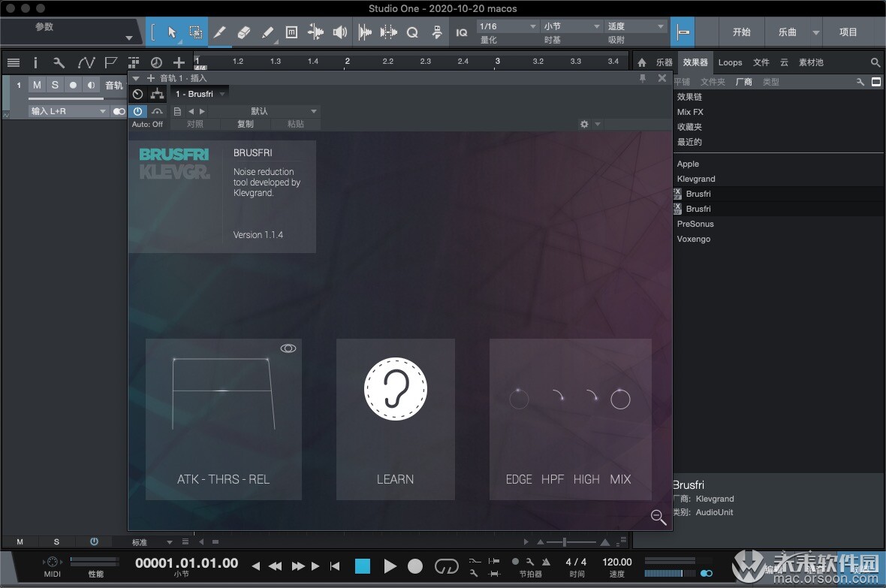This screenshot has height=588, width=886.
Task: Click the 复制 copy button
Action: coord(246,124)
